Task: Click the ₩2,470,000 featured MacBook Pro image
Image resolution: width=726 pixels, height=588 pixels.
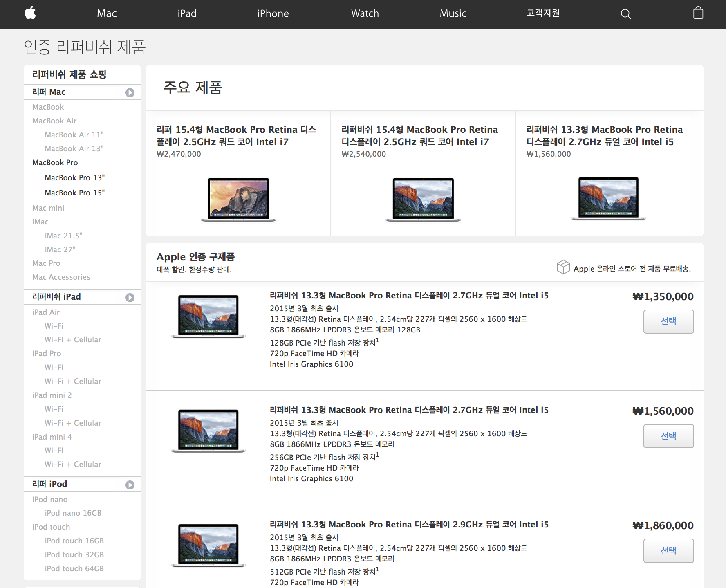Action: 238,199
